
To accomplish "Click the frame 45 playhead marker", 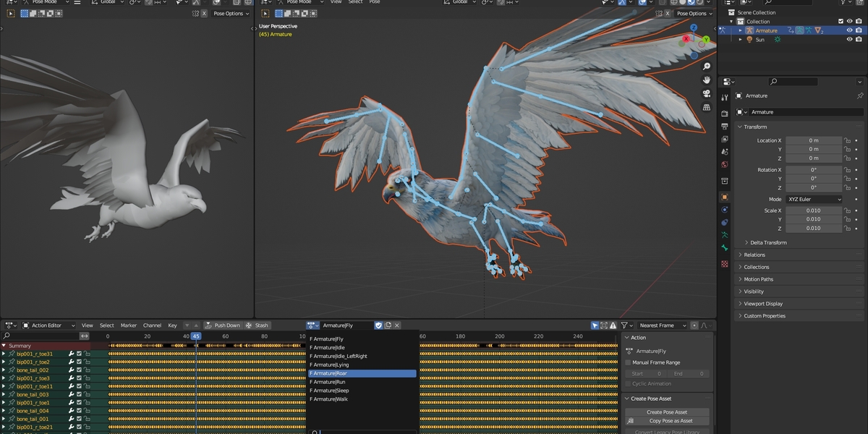I will coord(196,336).
